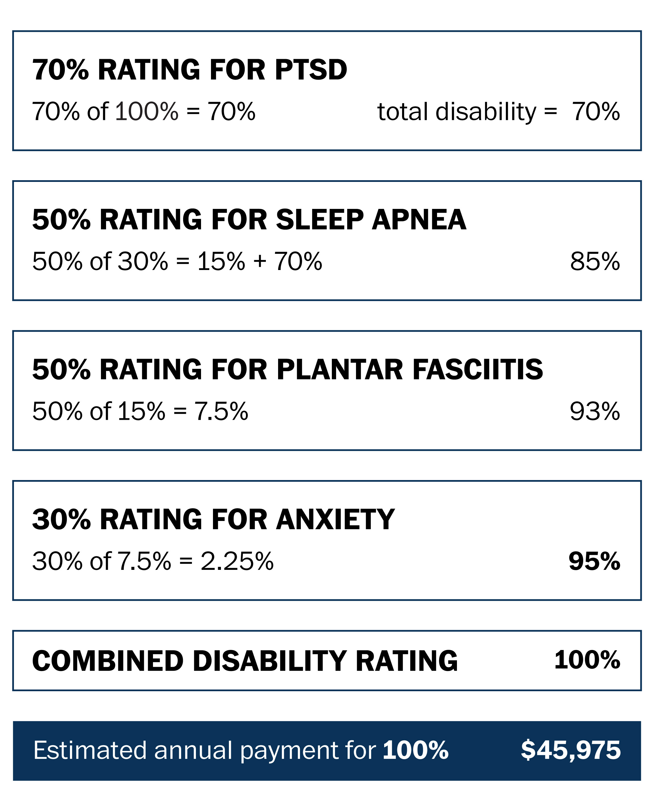Click the '70% RATING FOR PTSD' heading
The height and width of the screenshot is (812, 654).
click(x=189, y=70)
